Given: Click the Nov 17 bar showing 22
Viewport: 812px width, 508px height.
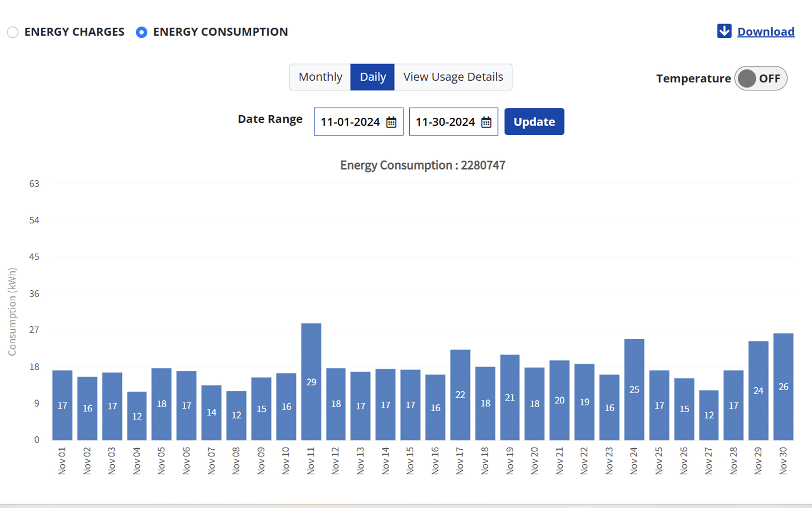Looking at the screenshot, I should pyautogui.click(x=460, y=394).
